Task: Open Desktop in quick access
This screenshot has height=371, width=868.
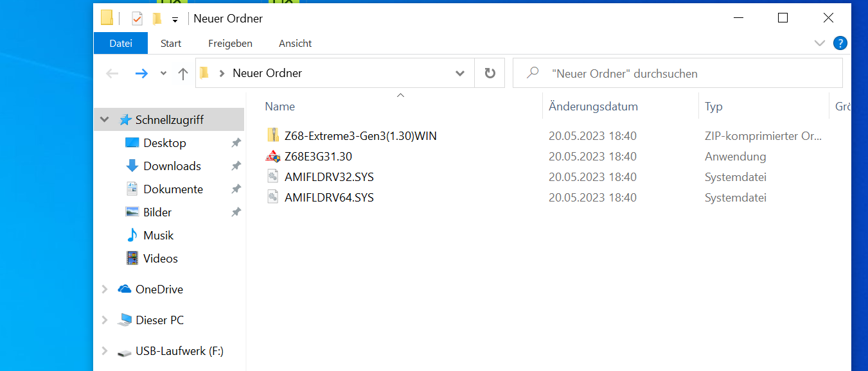Action: 164,143
